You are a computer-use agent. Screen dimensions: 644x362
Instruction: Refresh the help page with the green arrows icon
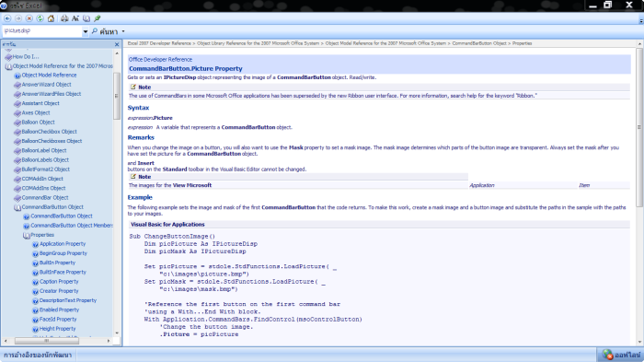(x=40, y=18)
